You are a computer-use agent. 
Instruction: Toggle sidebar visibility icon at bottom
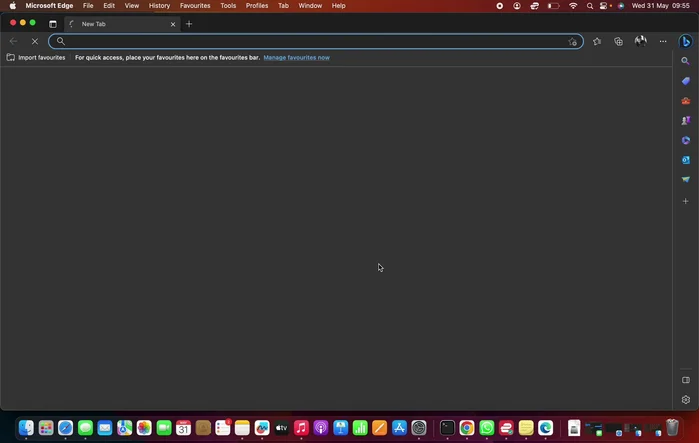click(x=686, y=380)
